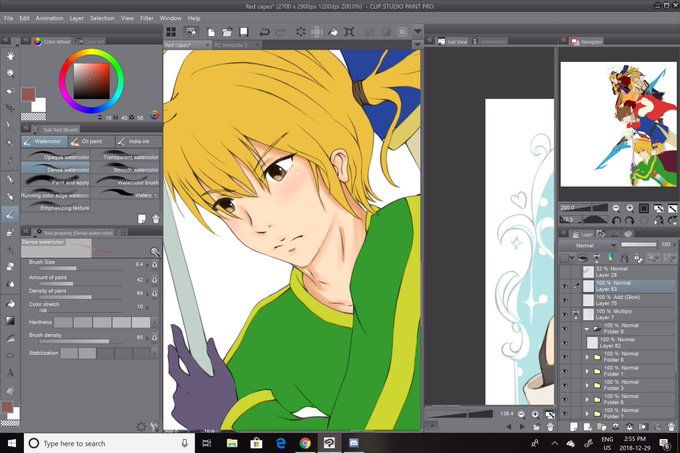Click the Navigator zoom in magnifier
This screenshot has height=453, width=680.
tap(630, 208)
